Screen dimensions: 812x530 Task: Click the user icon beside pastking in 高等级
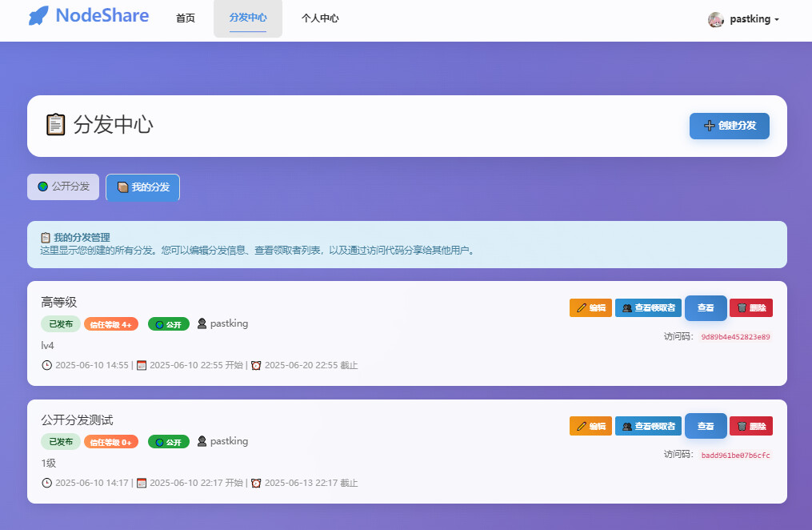click(202, 323)
